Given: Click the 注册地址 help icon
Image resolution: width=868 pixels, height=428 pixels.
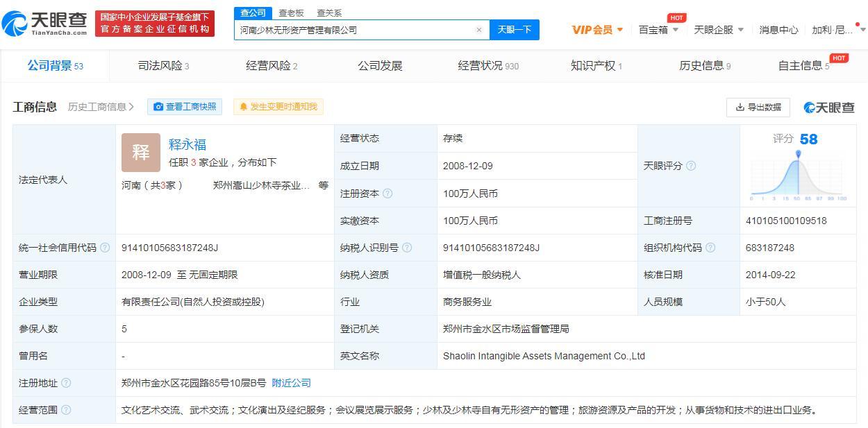Looking at the screenshot, I should 66,383.
